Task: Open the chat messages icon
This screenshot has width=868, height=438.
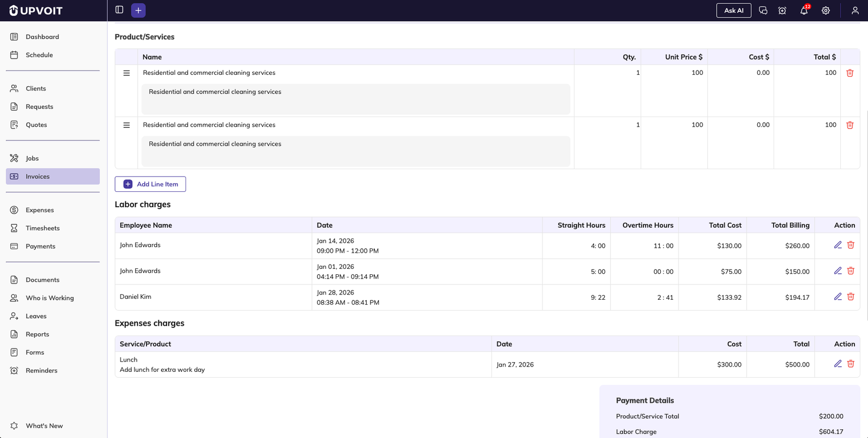Action: pyautogui.click(x=763, y=10)
